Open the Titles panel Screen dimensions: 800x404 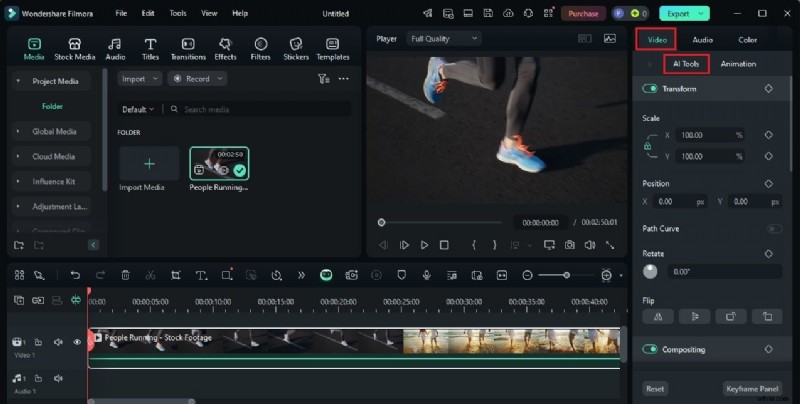coord(150,48)
